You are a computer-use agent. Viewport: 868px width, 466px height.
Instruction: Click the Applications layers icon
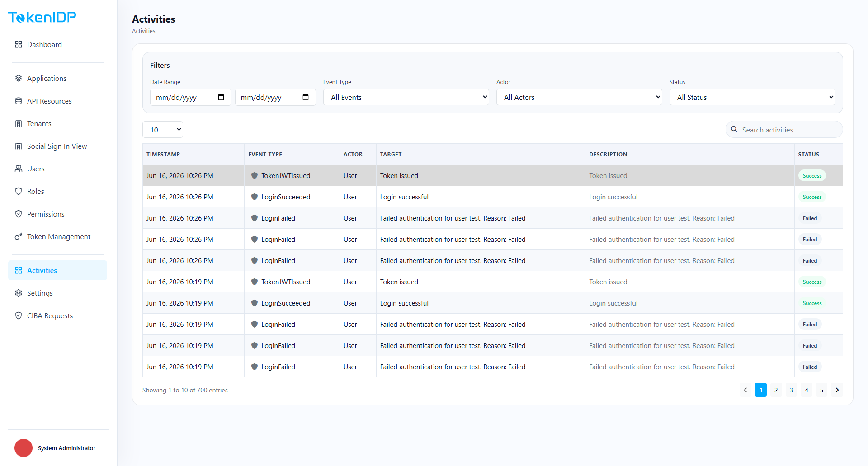(x=19, y=78)
